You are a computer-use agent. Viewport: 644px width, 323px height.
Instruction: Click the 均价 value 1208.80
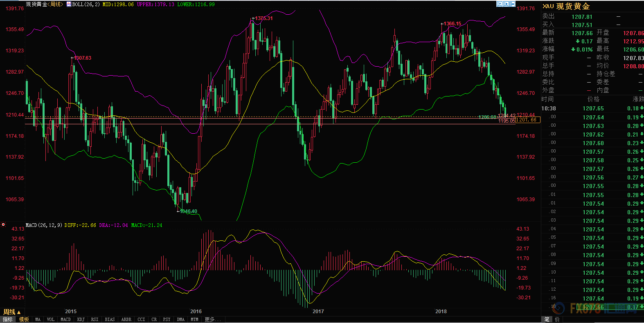[633, 66]
